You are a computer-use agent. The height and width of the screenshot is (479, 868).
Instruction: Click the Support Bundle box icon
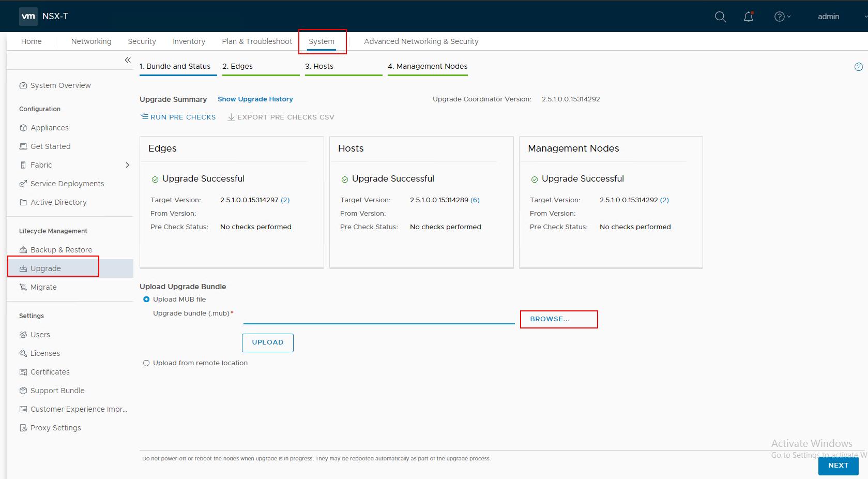coord(23,391)
